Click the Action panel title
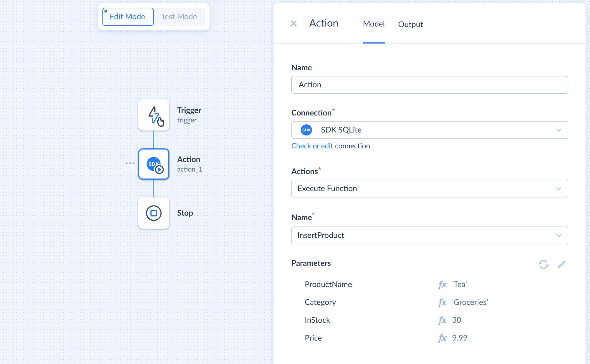The image size is (590, 364). pyautogui.click(x=323, y=23)
